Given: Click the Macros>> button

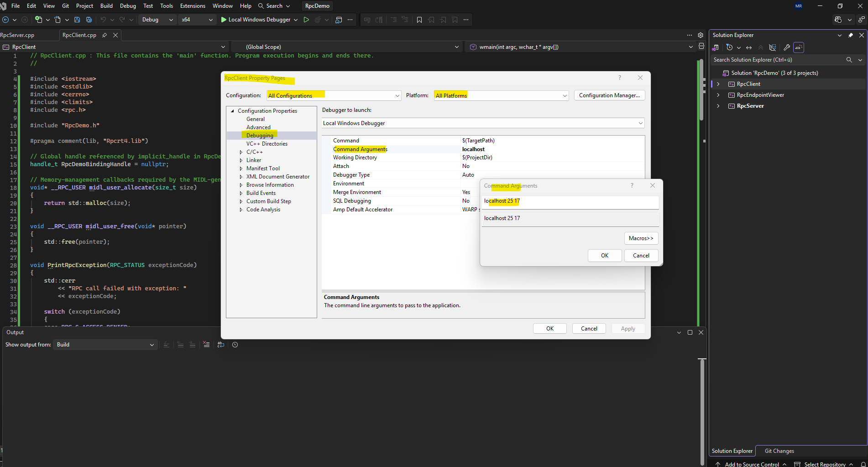Looking at the screenshot, I should coord(641,238).
